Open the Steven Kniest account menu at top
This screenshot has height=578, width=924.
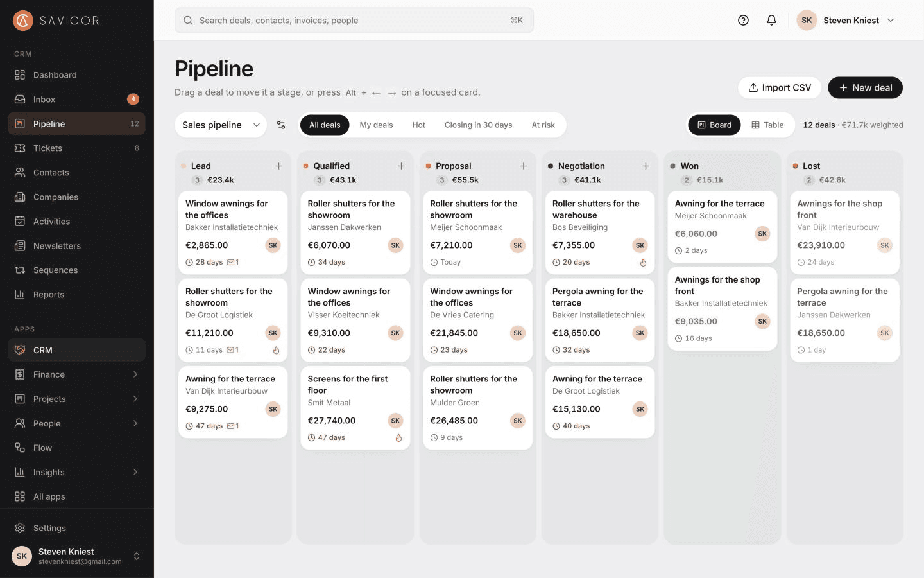(x=846, y=21)
